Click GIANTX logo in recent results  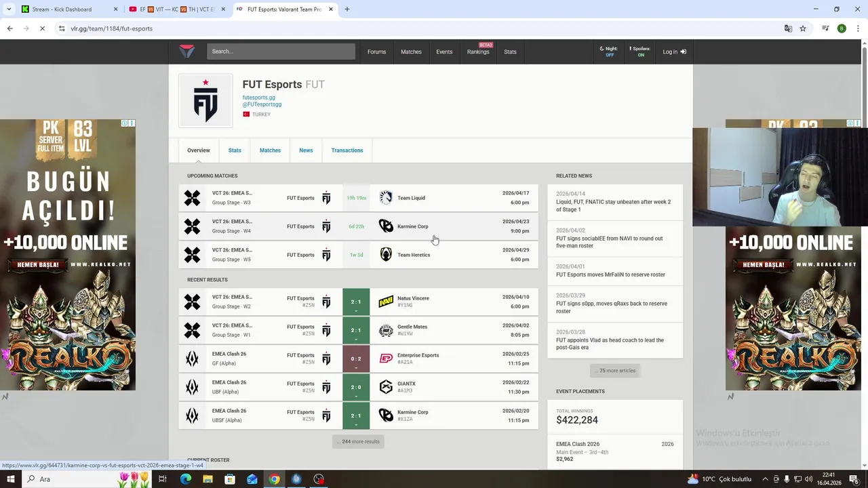(386, 387)
